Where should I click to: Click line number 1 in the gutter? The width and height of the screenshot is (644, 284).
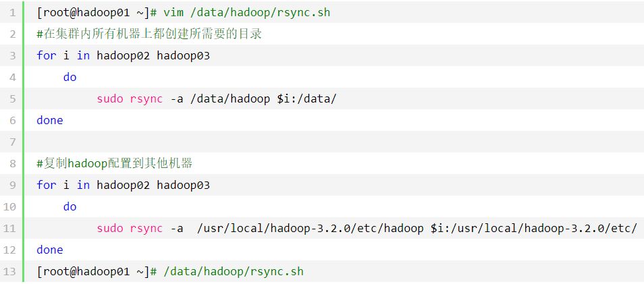pos(12,13)
